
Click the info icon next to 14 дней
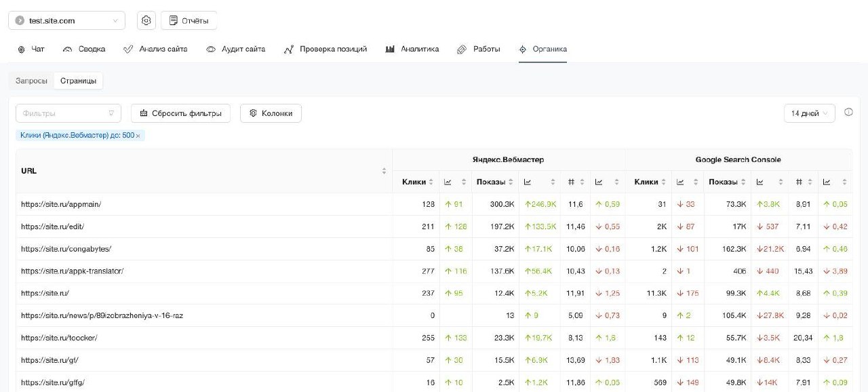tap(848, 113)
